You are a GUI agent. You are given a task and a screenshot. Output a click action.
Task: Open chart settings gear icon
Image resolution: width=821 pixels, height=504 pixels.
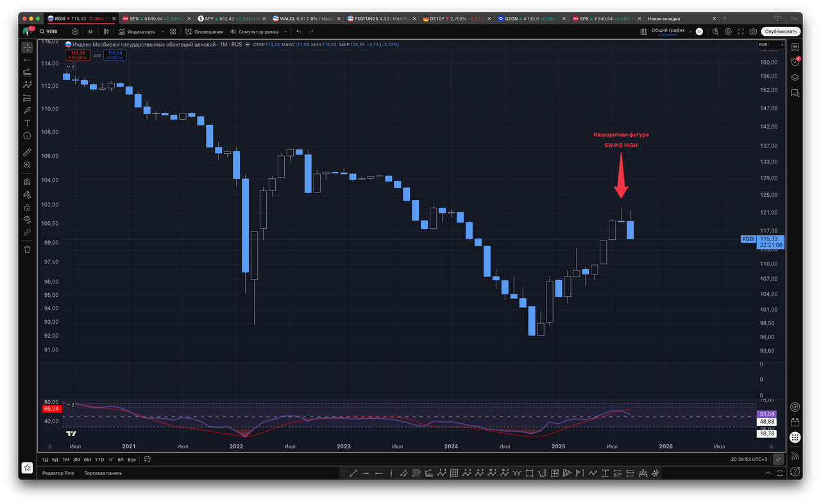728,31
